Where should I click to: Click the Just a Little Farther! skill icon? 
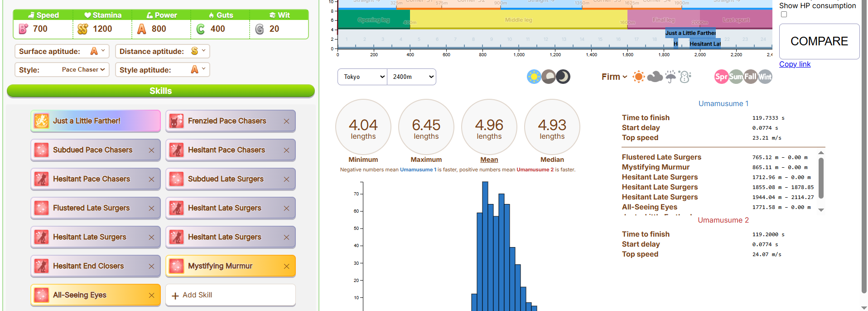tap(41, 121)
